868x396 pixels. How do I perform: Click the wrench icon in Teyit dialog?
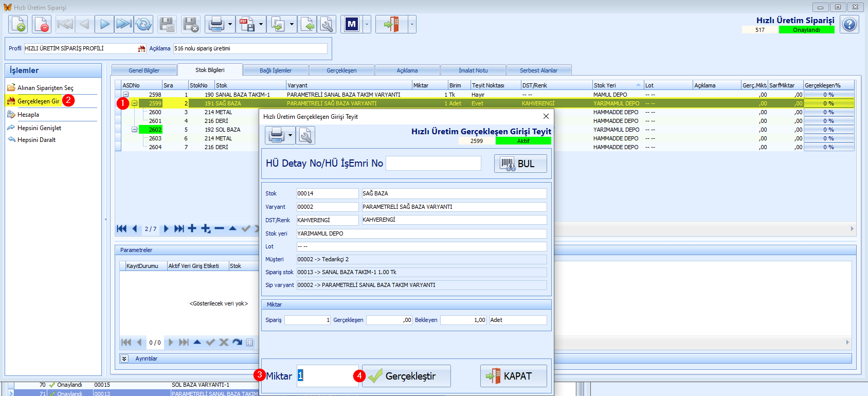[x=305, y=135]
